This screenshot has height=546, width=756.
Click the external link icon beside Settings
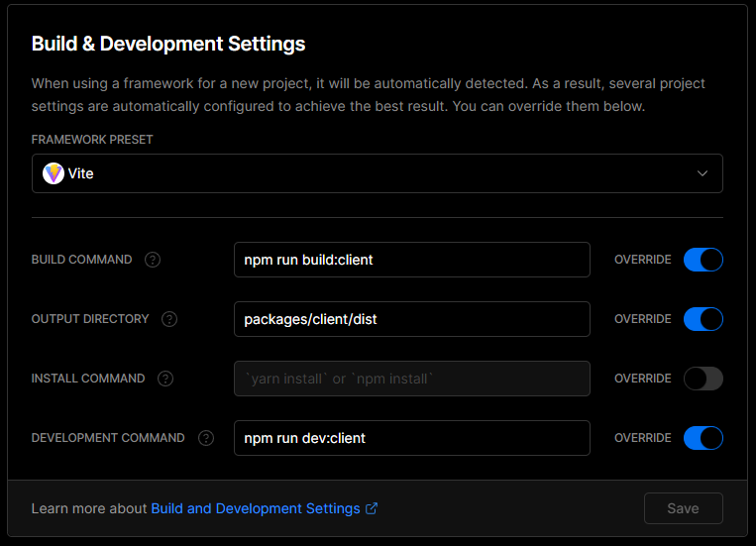coord(372,508)
